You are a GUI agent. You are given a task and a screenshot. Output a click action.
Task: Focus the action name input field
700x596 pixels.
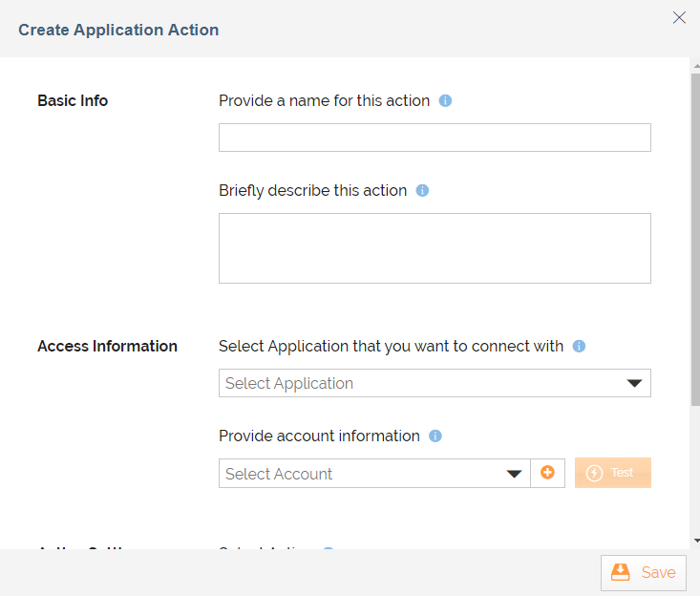(x=435, y=138)
